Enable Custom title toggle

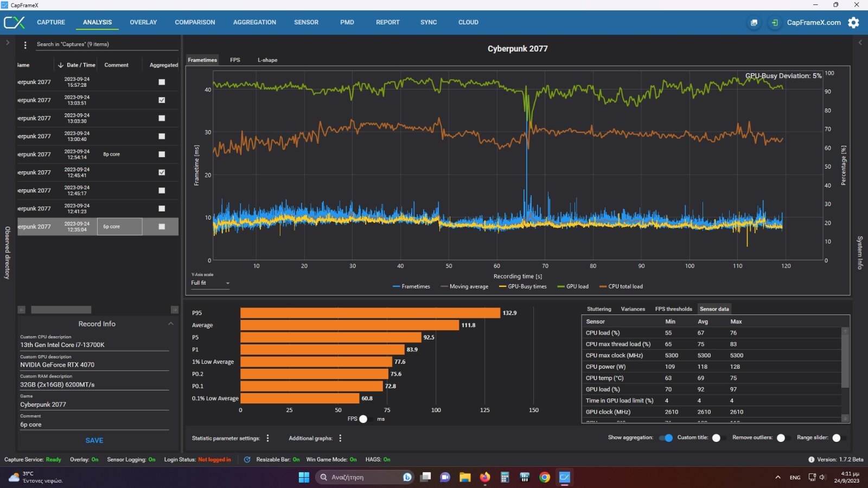point(718,438)
